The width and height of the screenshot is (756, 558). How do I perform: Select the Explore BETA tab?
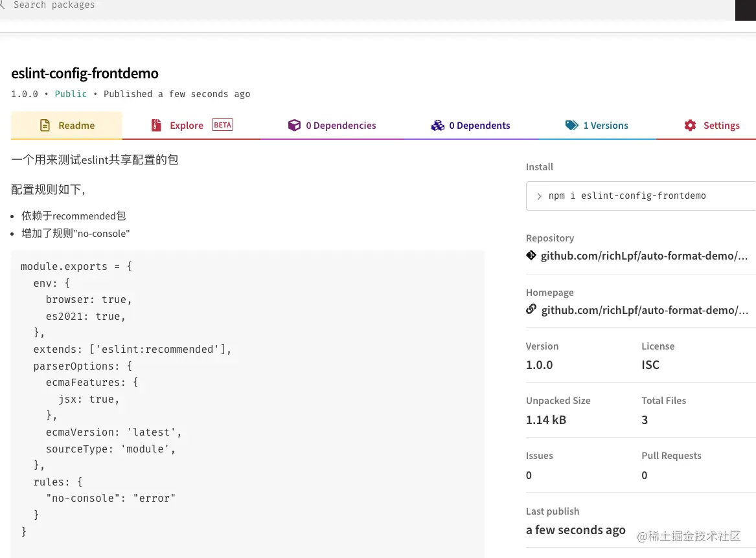coord(191,126)
